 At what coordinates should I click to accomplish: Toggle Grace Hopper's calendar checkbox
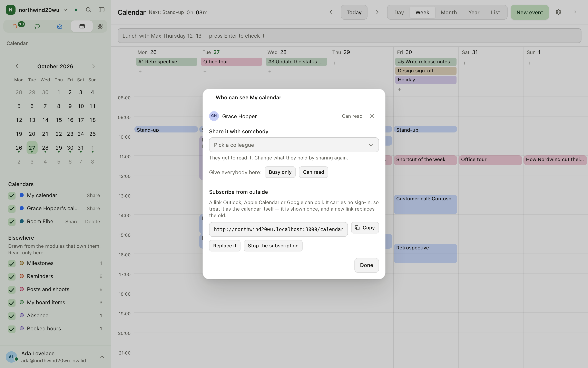[x=12, y=209]
